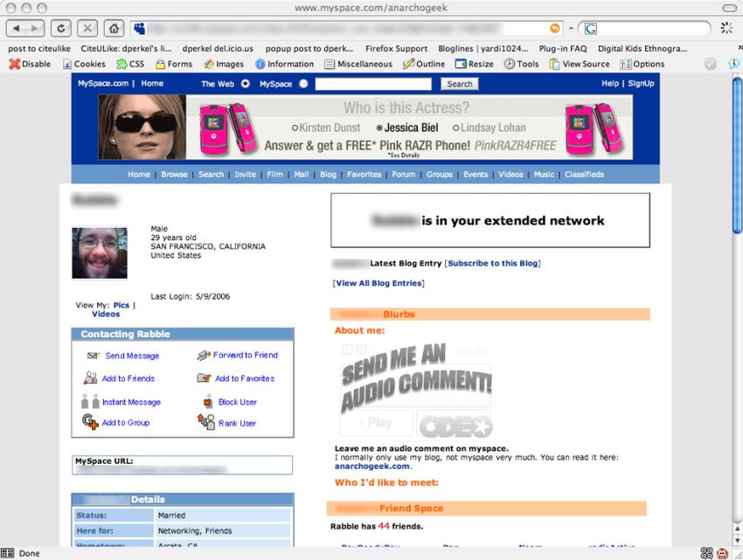Click the browser stop button
The height and width of the screenshot is (560, 743).
[x=87, y=29]
